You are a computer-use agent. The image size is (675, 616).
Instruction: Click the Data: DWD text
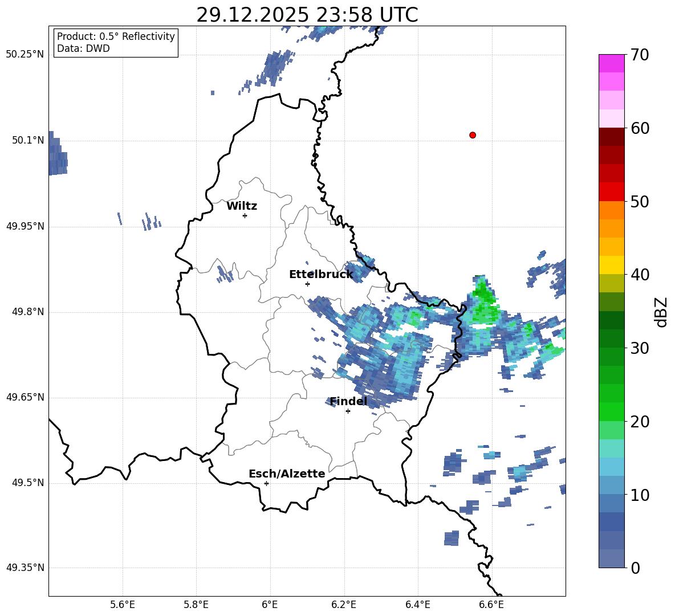pos(83,48)
